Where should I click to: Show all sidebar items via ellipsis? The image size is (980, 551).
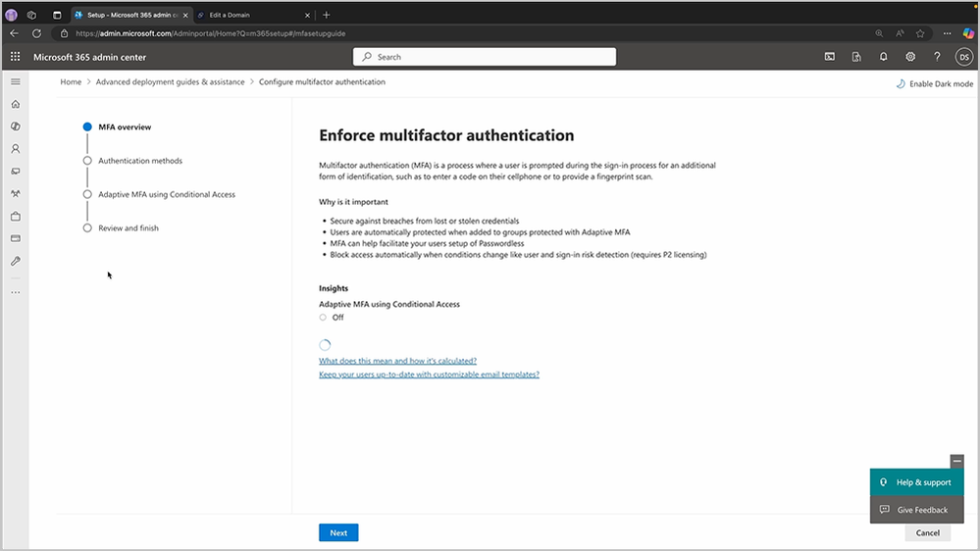(x=16, y=292)
